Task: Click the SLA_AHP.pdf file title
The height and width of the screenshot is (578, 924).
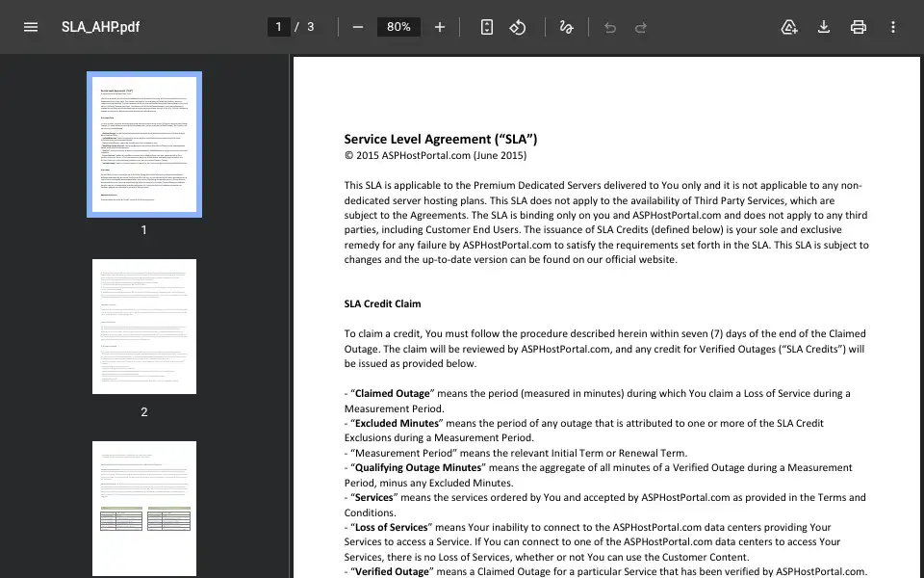Action: [x=101, y=27]
